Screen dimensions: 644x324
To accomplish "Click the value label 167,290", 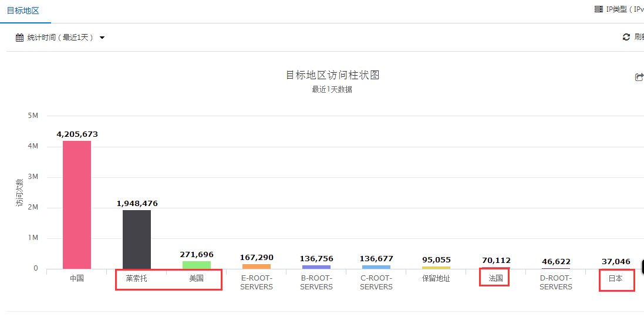I will [x=257, y=258].
